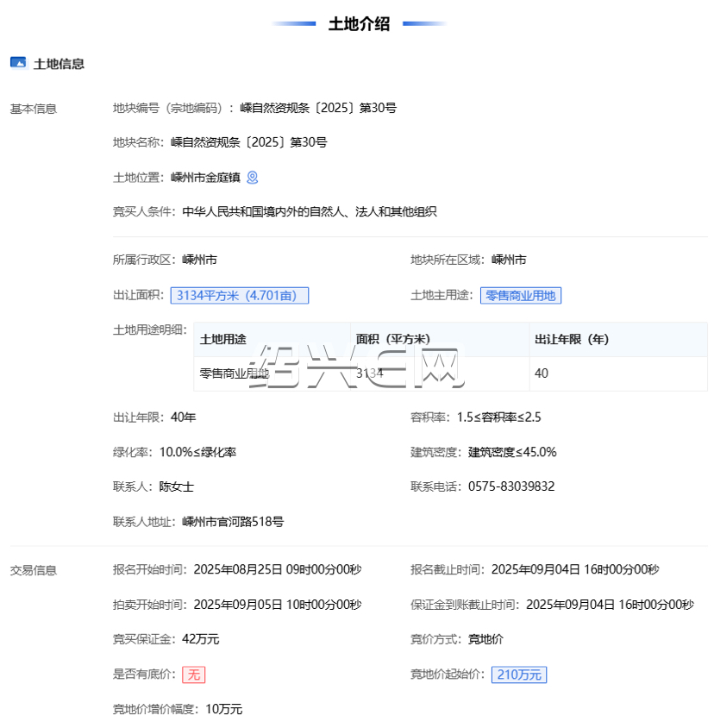Select the 联系人地址 field label
This screenshot has width=714, height=728.
(x=144, y=522)
